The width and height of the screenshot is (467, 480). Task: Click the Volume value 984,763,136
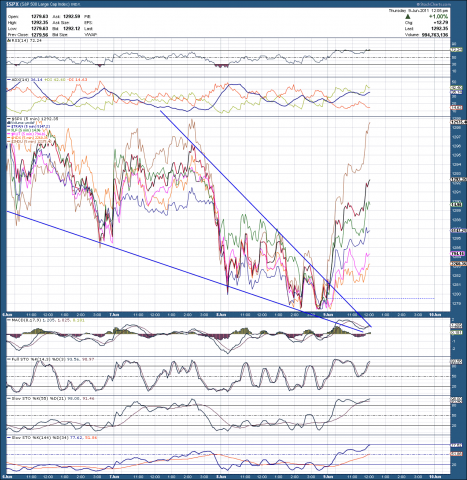tap(435, 35)
